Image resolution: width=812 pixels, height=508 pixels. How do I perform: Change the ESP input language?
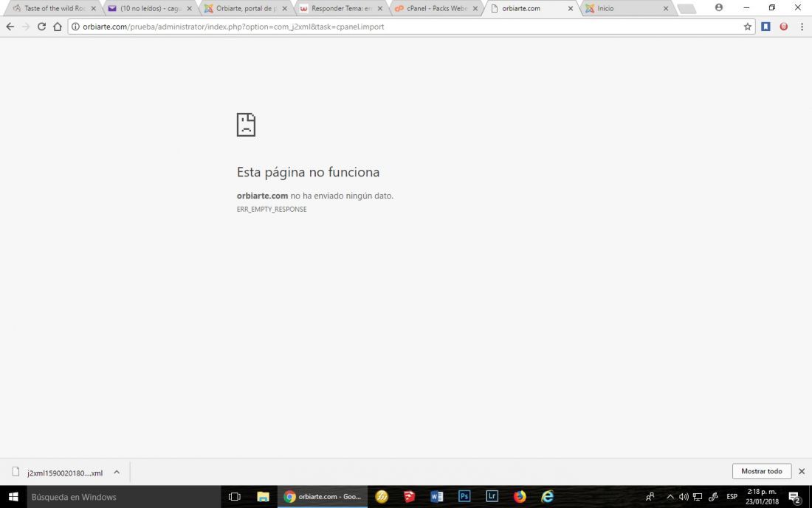click(x=732, y=497)
